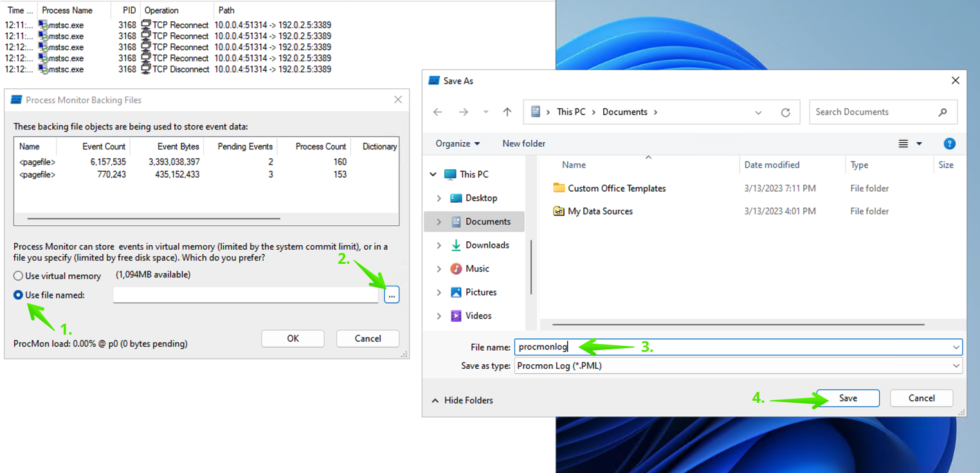This screenshot has width=980, height=473.
Task: Go up one folder level
Action: point(507,112)
